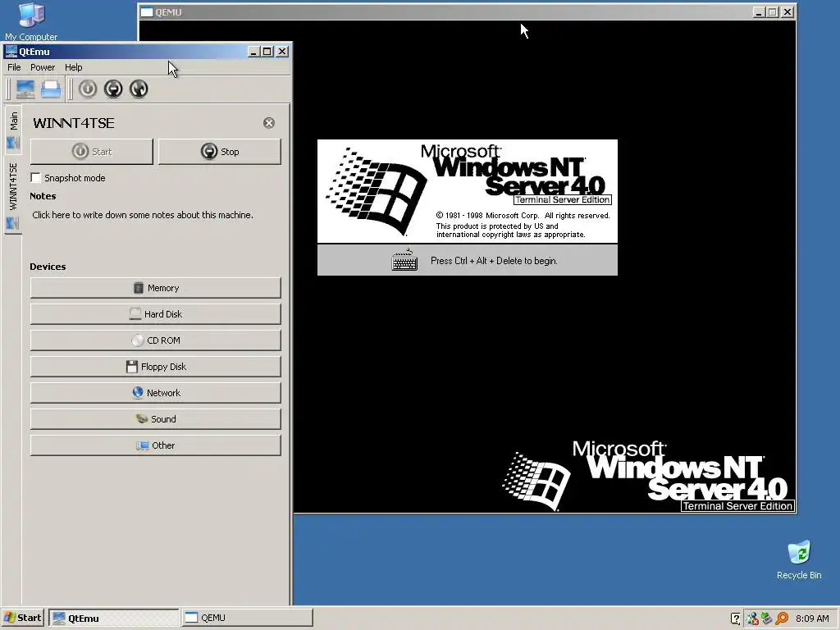Click the green safely-remove hardware tray icon
This screenshot has width=840, height=630.
[767, 619]
